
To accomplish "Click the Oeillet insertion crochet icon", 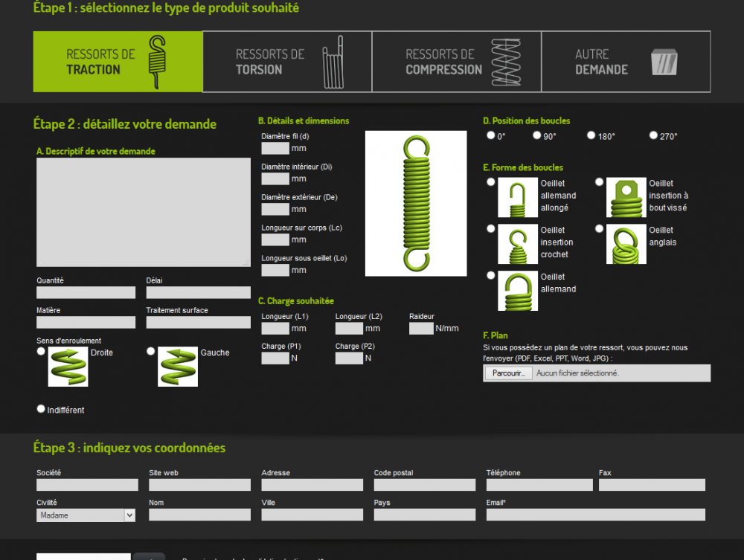I will (517, 244).
